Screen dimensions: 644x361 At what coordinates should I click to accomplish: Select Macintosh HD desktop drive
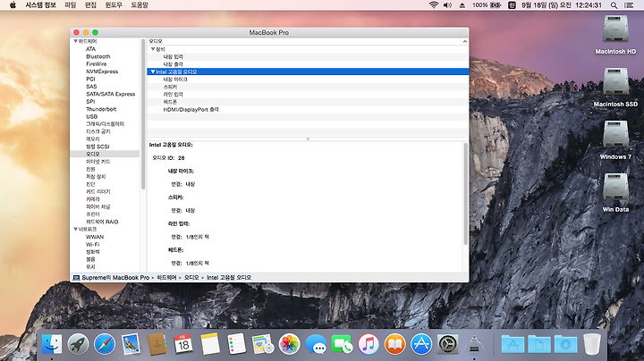[615, 35]
